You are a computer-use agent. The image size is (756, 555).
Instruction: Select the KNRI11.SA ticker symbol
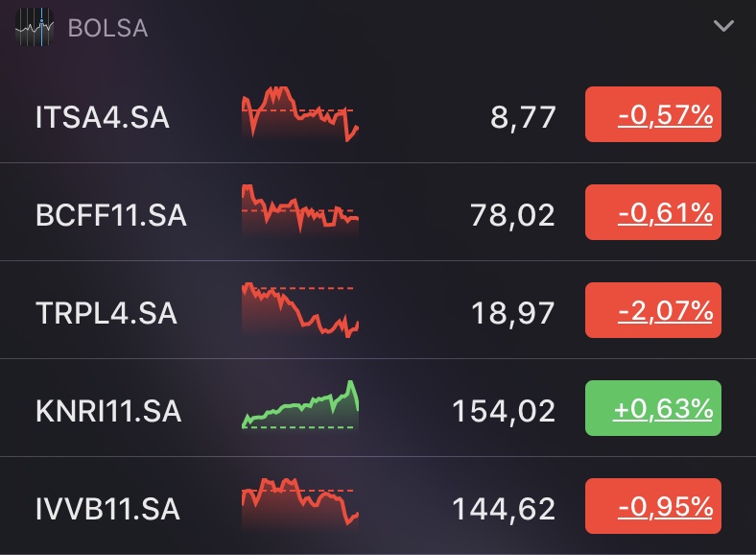coord(108,411)
